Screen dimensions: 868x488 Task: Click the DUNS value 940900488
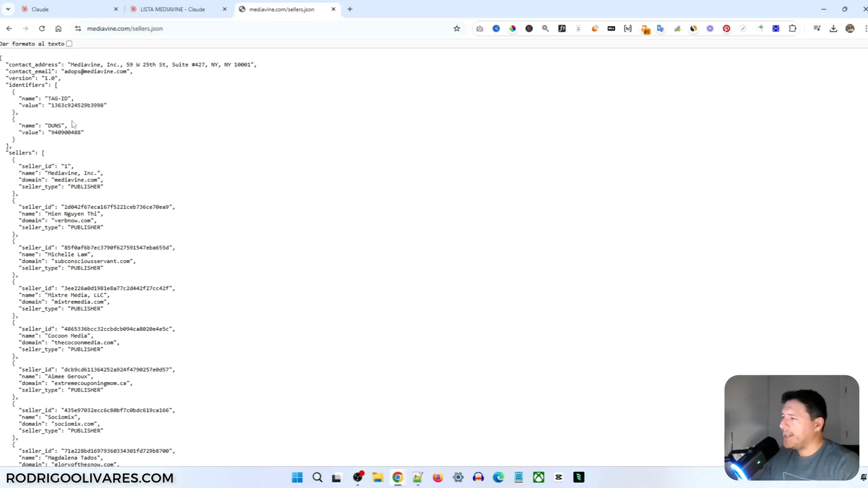click(66, 132)
